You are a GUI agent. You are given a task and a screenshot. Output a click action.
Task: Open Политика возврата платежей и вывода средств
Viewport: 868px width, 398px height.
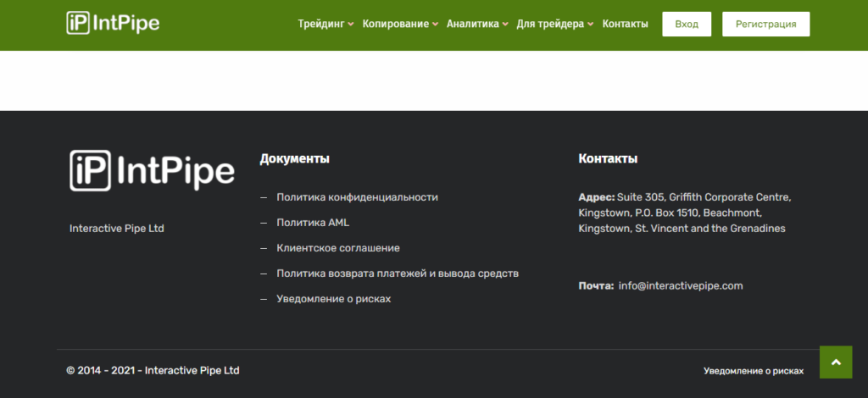click(x=398, y=274)
